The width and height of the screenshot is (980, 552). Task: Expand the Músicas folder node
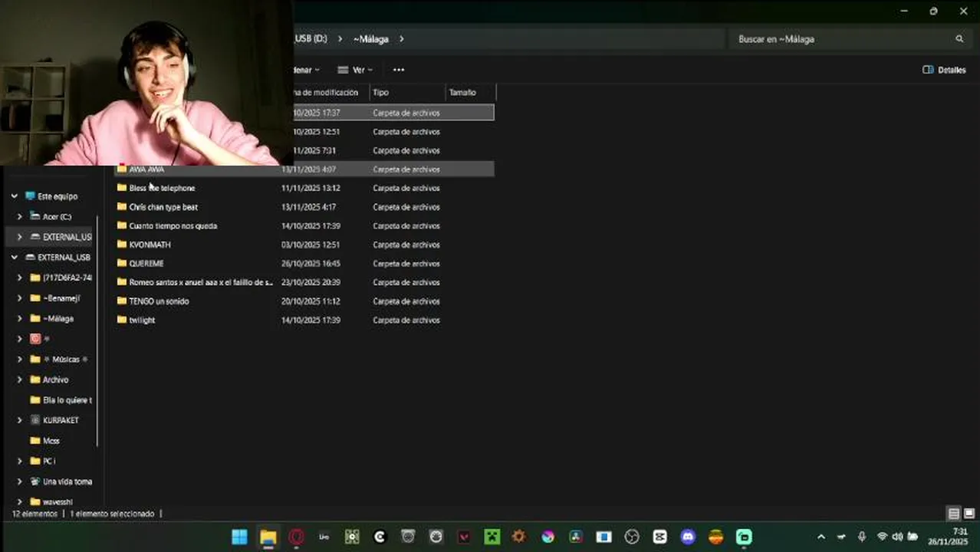20,359
